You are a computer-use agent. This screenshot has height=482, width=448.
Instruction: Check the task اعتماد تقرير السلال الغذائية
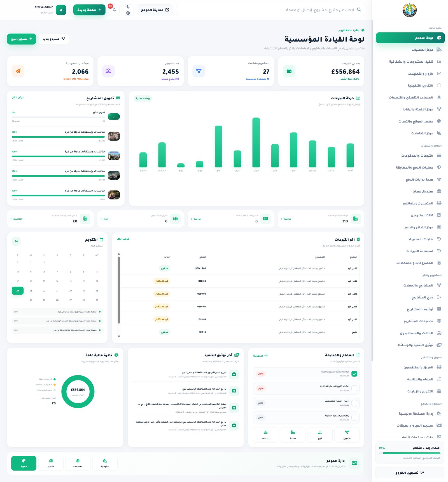click(x=354, y=388)
